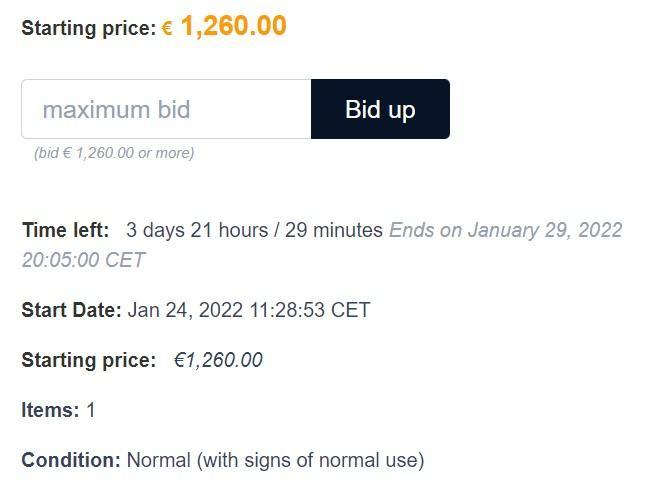The height and width of the screenshot is (488, 652).
Task: Click the Items label
Action: 50,410
